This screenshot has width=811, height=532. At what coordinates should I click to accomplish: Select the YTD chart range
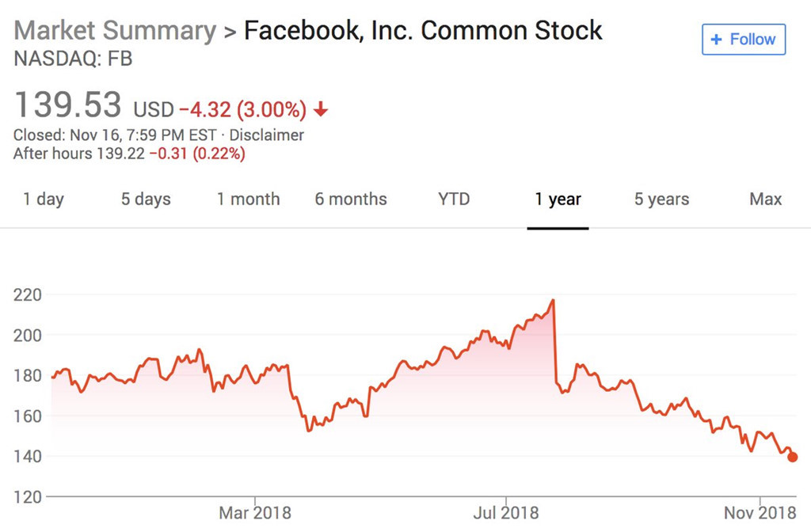point(453,199)
